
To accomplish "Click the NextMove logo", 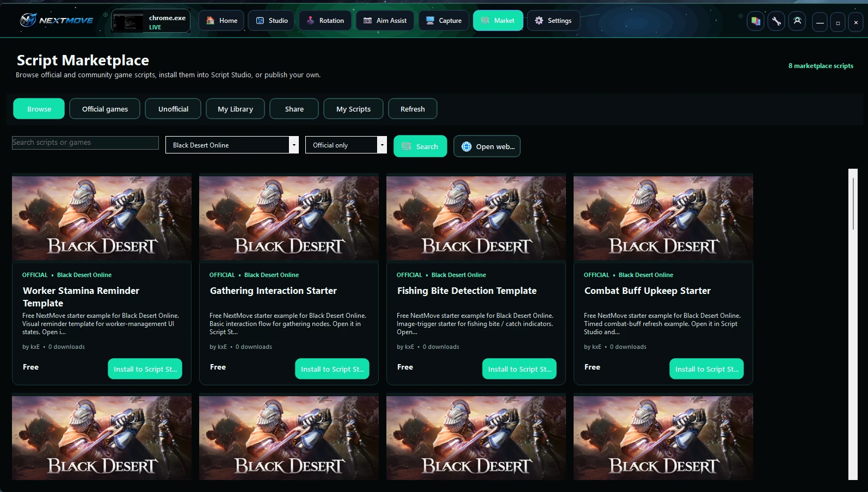I will pos(57,21).
